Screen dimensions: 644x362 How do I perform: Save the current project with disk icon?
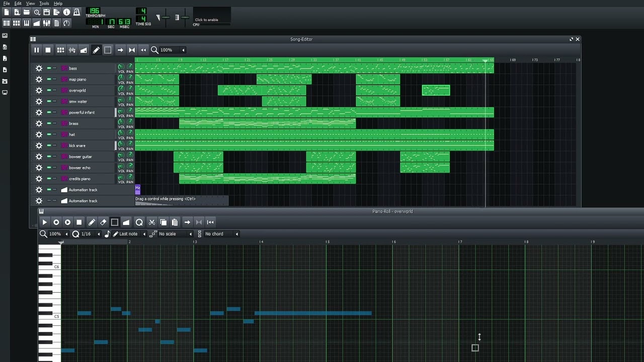pyautogui.click(x=47, y=12)
